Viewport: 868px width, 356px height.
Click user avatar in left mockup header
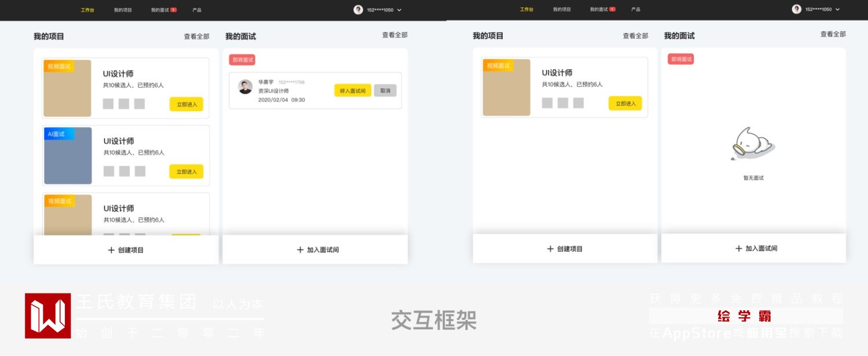(x=358, y=10)
